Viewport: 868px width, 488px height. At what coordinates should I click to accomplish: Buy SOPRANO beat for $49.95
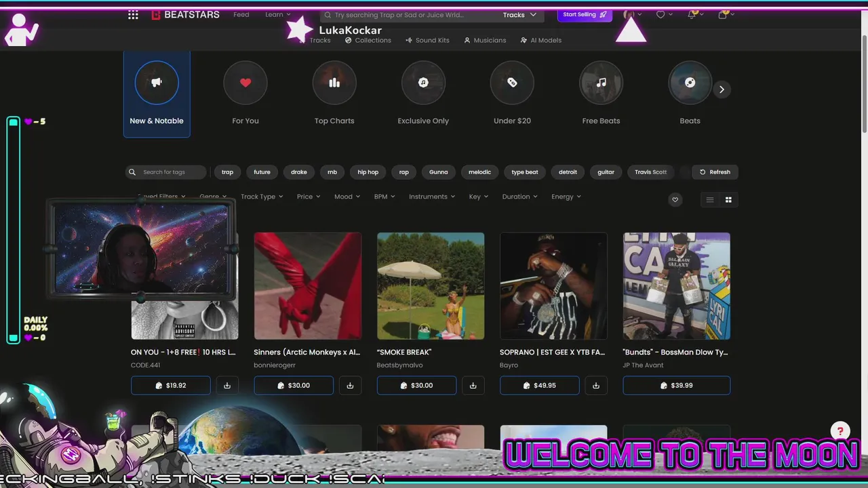(x=540, y=386)
